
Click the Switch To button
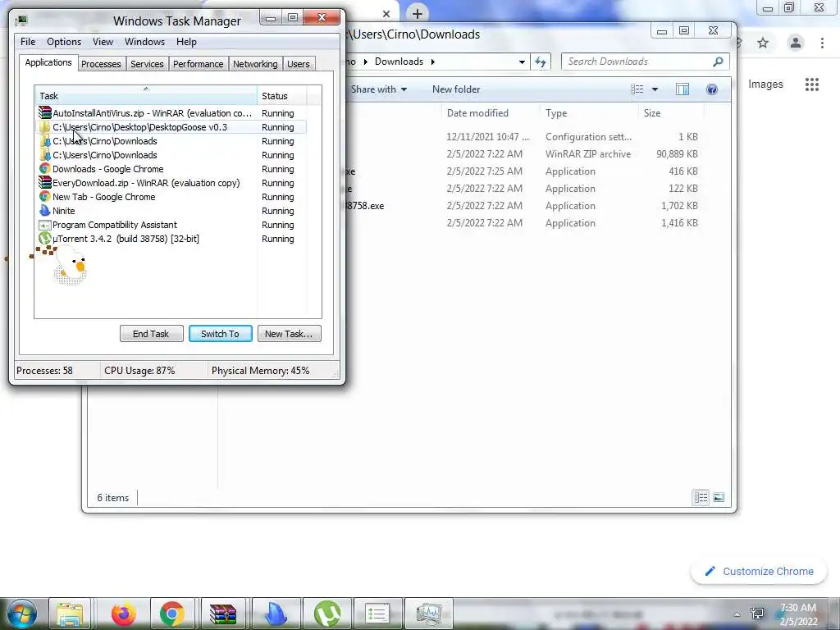point(220,334)
